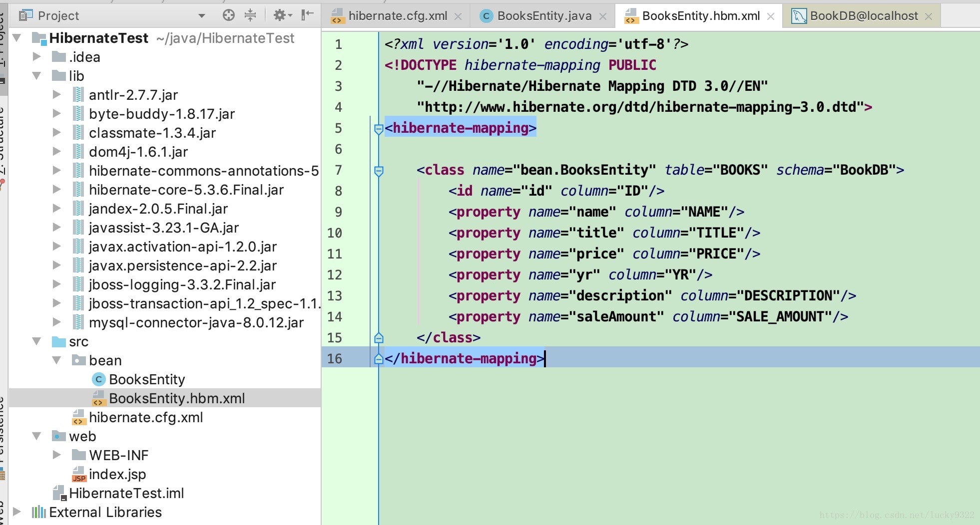Collapse the bean package
The height and width of the screenshot is (525, 980).
click(56, 360)
